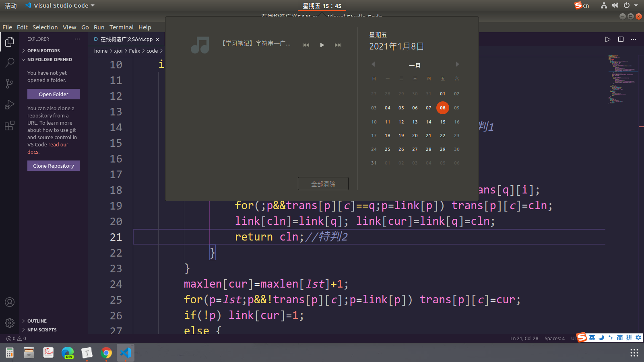644x362 pixels.
Task: Go to previous month in calendar
Action: coord(373,64)
